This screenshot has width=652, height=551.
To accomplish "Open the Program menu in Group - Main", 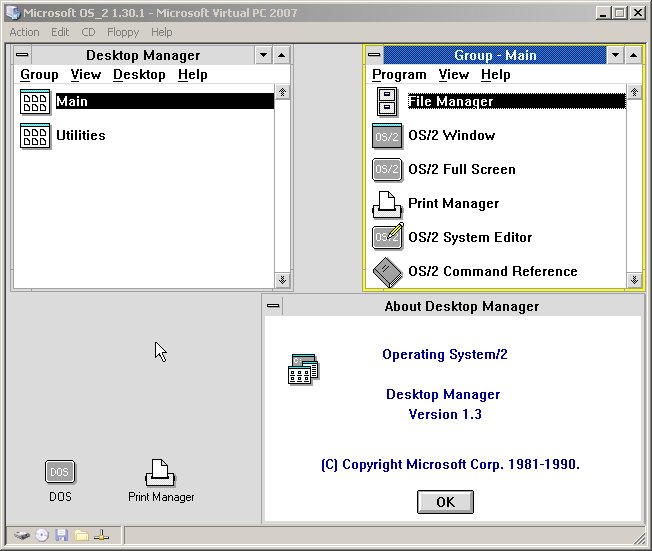I will point(399,75).
